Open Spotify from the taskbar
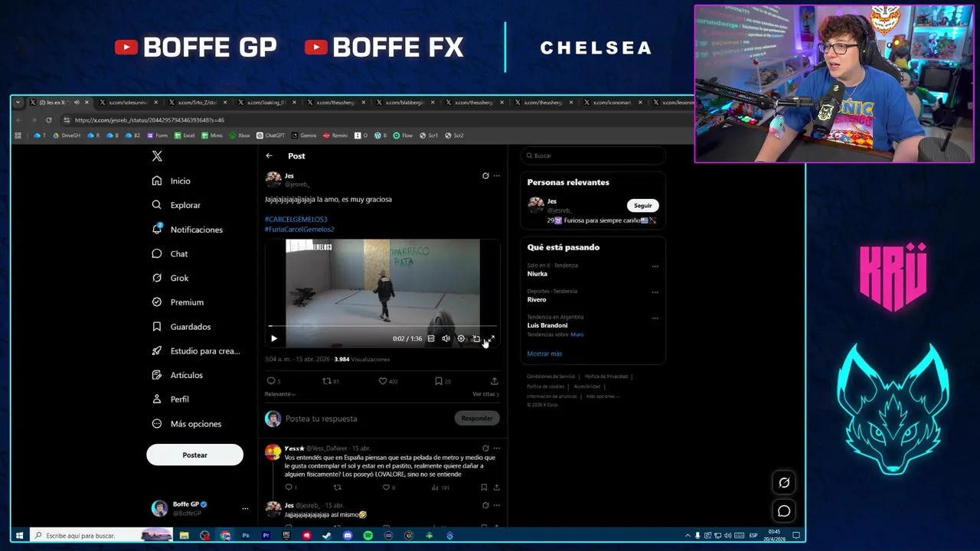This screenshot has width=980, height=551. (367, 536)
